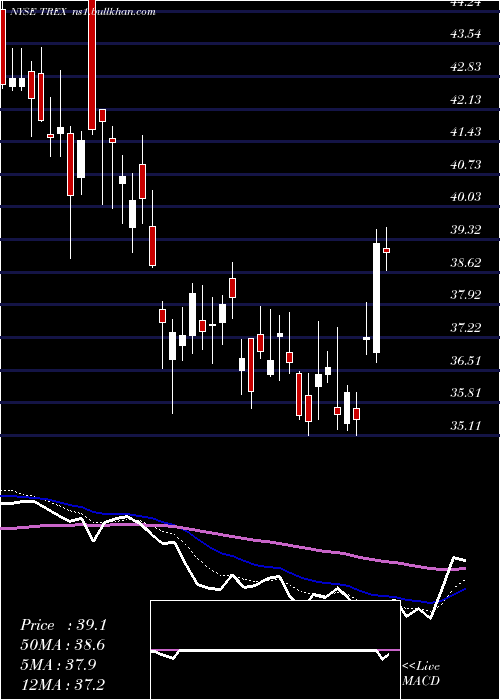The width and height of the screenshot is (500, 700).
Task: Click the tall white candle near 39.32
Action: coord(376,298)
